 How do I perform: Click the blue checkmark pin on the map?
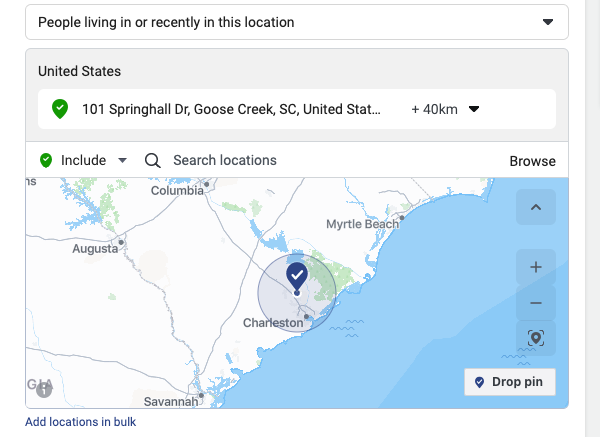[x=297, y=276]
